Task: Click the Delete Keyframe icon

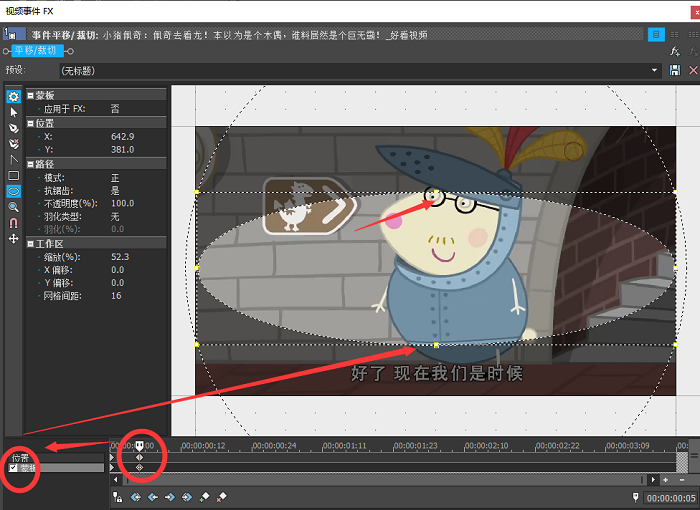Action: tap(221, 497)
